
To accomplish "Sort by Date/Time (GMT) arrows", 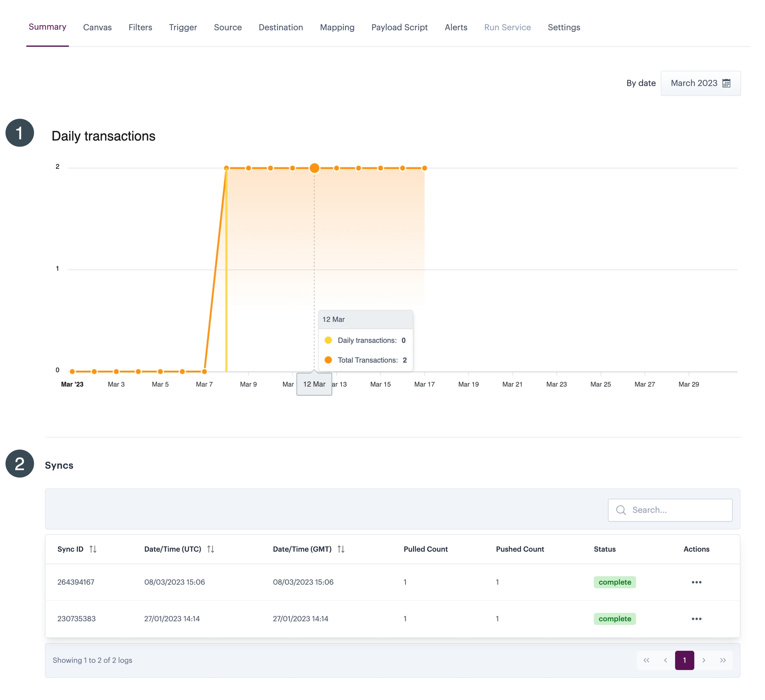I will [341, 549].
